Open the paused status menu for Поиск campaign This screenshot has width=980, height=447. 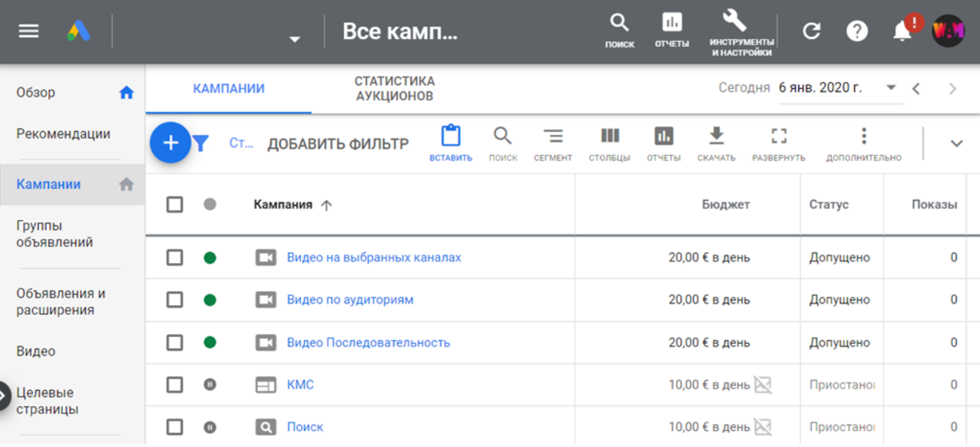click(x=209, y=427)
